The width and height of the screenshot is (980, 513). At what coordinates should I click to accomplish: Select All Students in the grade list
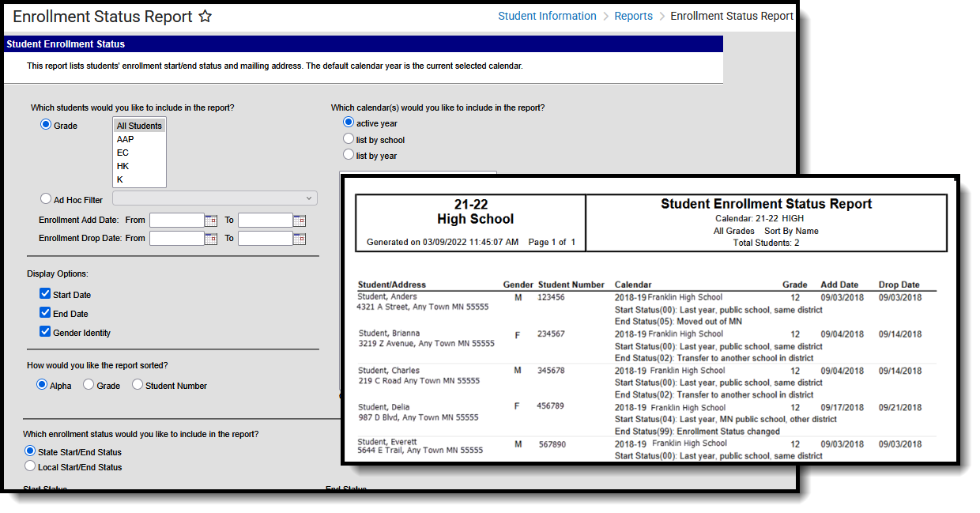[139, 126]
